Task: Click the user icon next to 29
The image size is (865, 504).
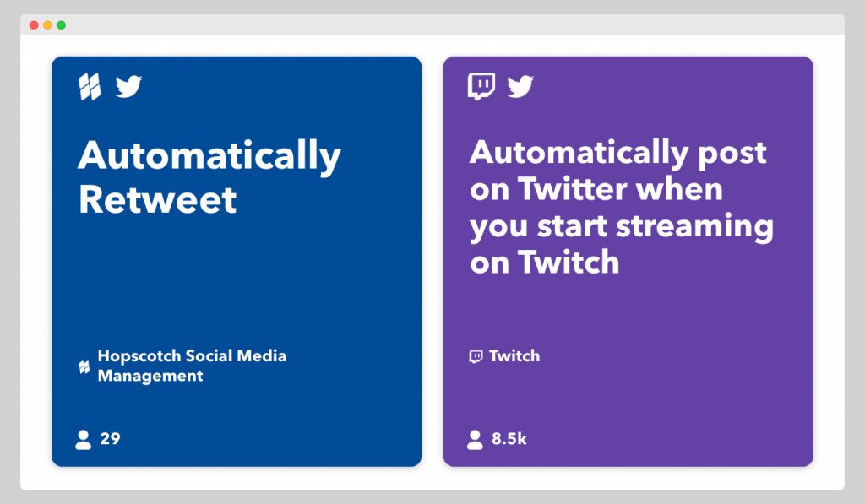Action: [83, 439]
